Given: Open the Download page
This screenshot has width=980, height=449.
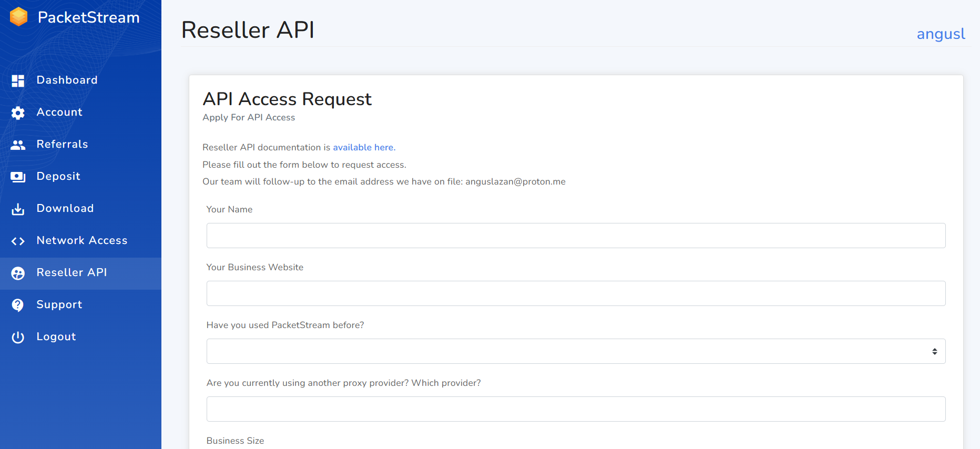Looking at the screenshot, I should coord(80,208).
